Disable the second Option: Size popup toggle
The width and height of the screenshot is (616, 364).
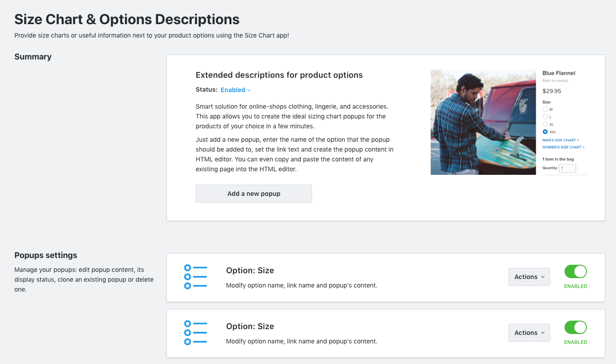(x=576, y=327)
